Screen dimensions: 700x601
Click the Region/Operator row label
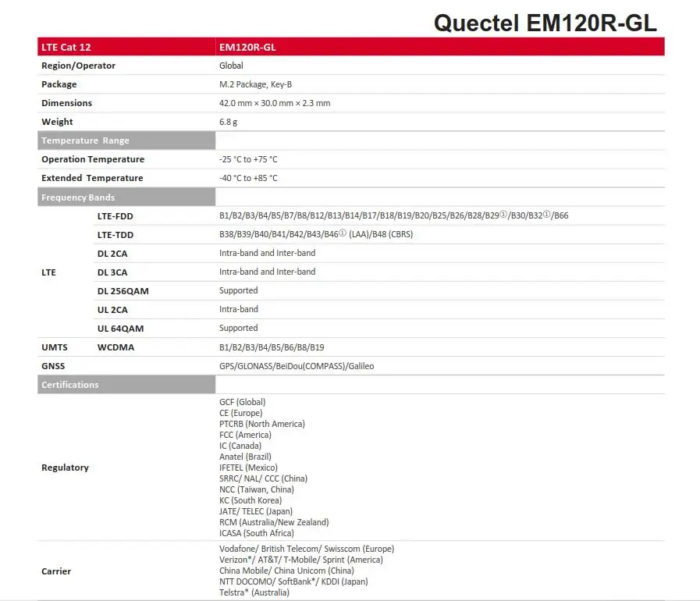(78, 66)
